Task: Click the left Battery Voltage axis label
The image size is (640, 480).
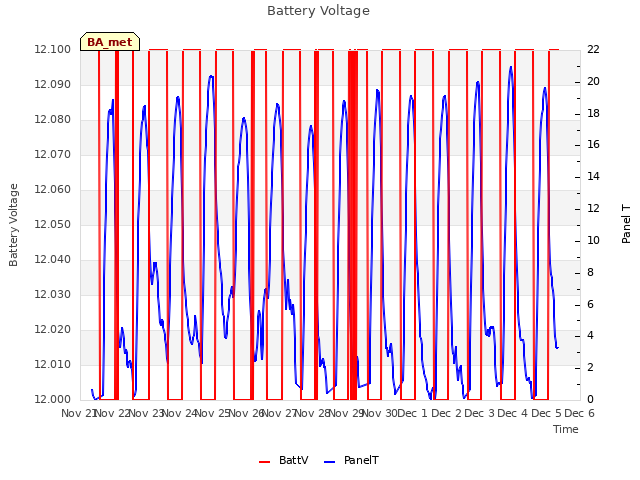Action: click(x=13, y=225)
